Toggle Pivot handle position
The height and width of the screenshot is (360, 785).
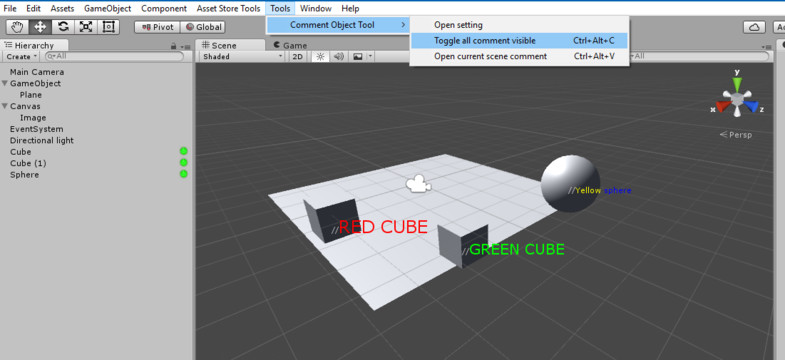[x=157, y=27]
